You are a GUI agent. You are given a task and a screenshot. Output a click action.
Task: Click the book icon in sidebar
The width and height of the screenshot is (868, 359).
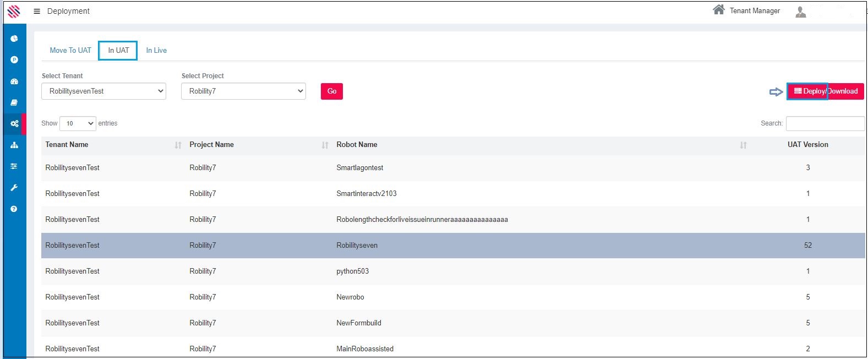14,102
